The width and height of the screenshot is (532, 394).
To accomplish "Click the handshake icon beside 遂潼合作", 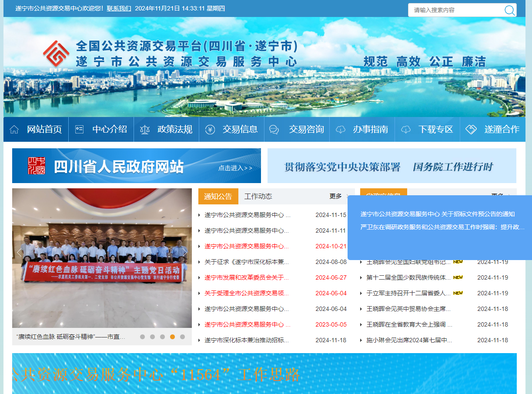I will 471,130.
